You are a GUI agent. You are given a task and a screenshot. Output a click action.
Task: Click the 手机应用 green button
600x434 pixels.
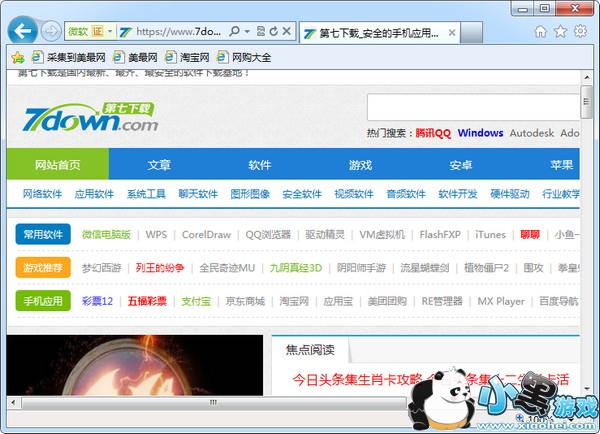point(43,301)
